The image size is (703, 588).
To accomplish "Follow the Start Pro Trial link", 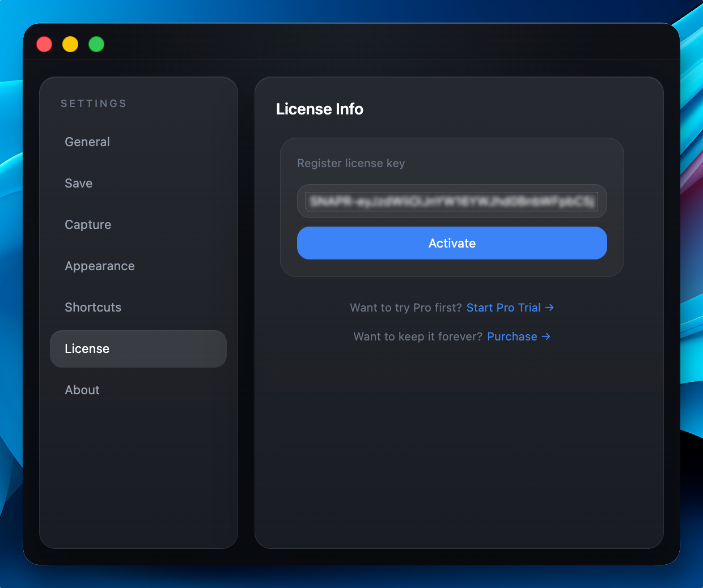I will point(503,308).
